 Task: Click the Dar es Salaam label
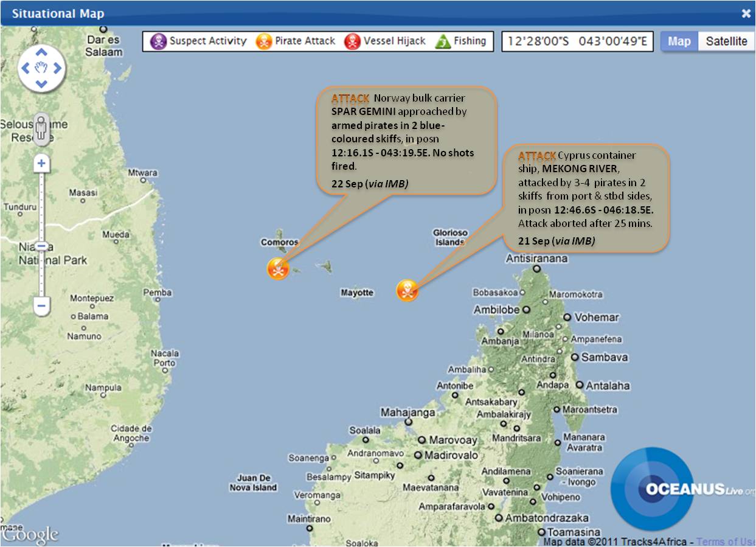coord(103,46)
